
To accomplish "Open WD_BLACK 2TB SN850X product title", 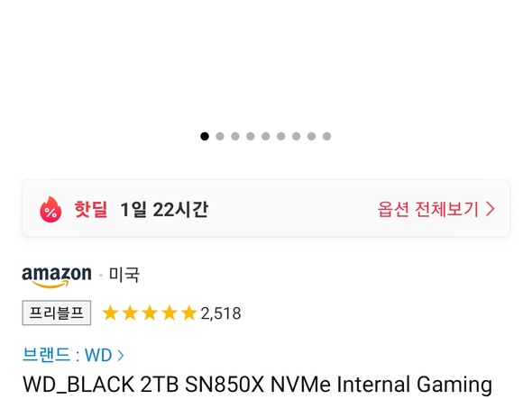I will tap(257, 385).
